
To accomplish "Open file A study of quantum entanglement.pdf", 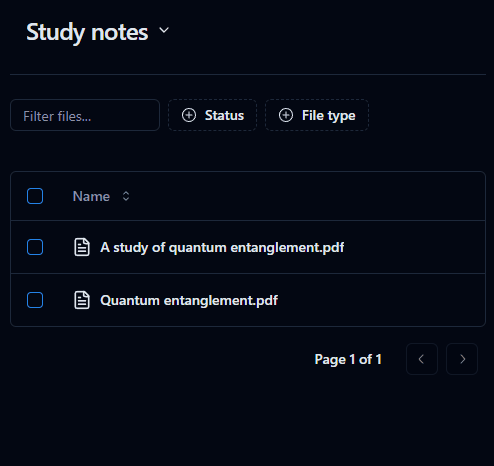I will pyautogui.click(x=222, y=248).
